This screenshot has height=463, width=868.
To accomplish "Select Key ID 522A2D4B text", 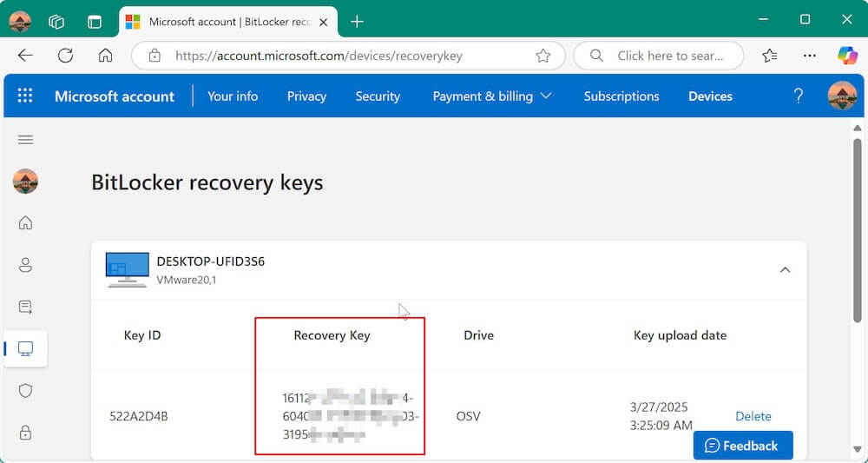I will (138, 416).
